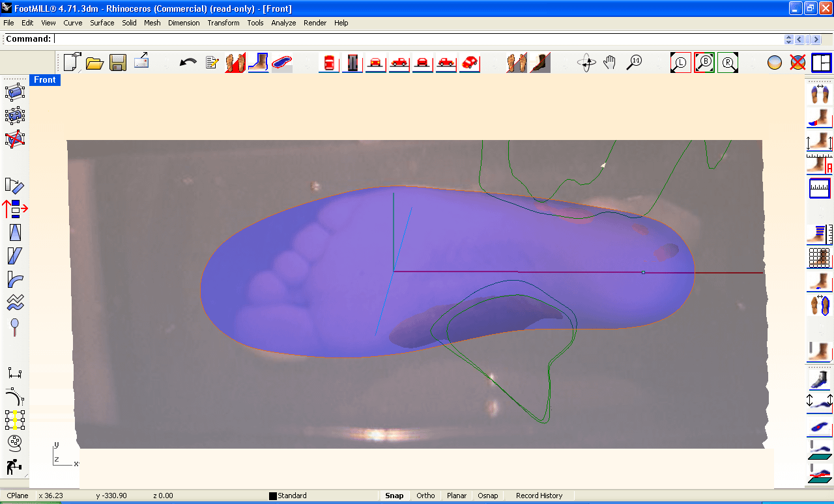Click the foot with blue stripes icon

[820, 234]
